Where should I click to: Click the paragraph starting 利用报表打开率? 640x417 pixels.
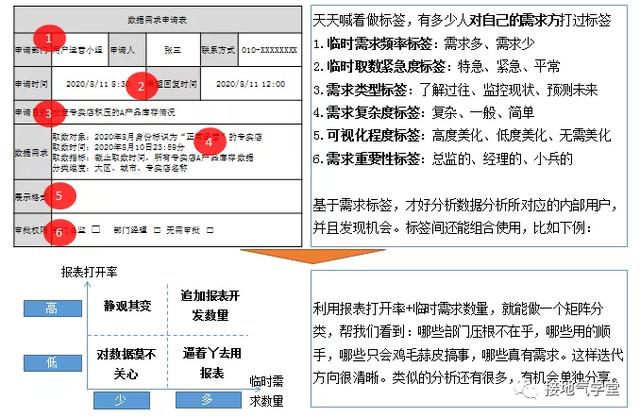click(468, 343)
